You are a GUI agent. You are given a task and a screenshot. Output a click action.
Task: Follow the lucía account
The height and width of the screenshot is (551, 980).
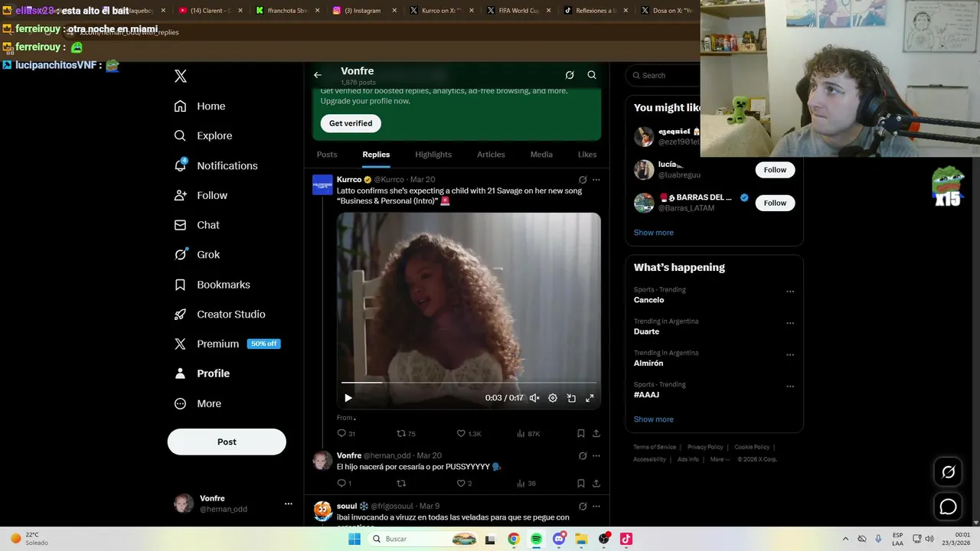coord(775,170)
